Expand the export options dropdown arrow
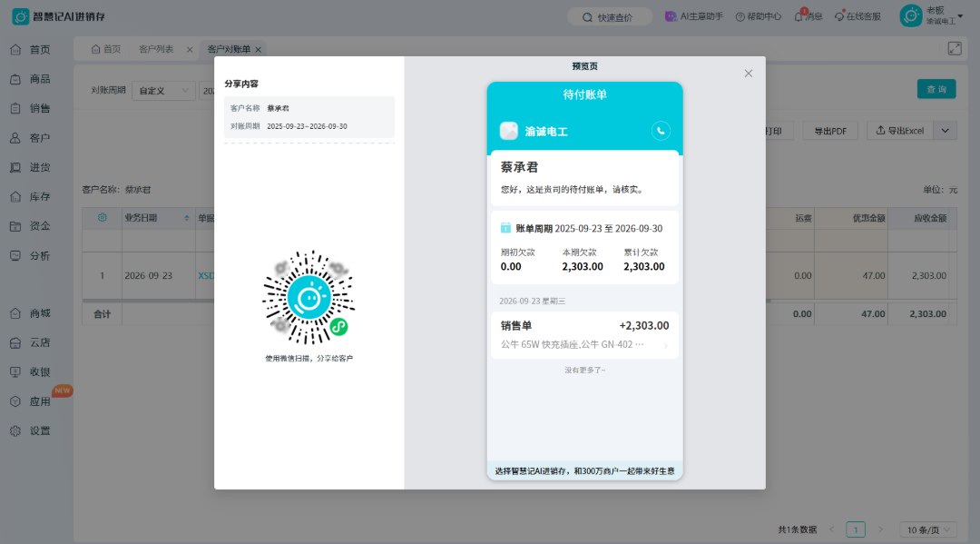The width and height of the screenshot is (980, 544). click(945, 131)
